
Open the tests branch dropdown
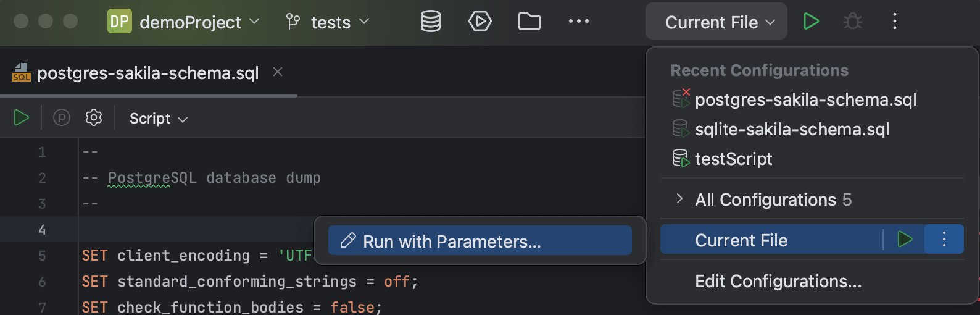328,22
